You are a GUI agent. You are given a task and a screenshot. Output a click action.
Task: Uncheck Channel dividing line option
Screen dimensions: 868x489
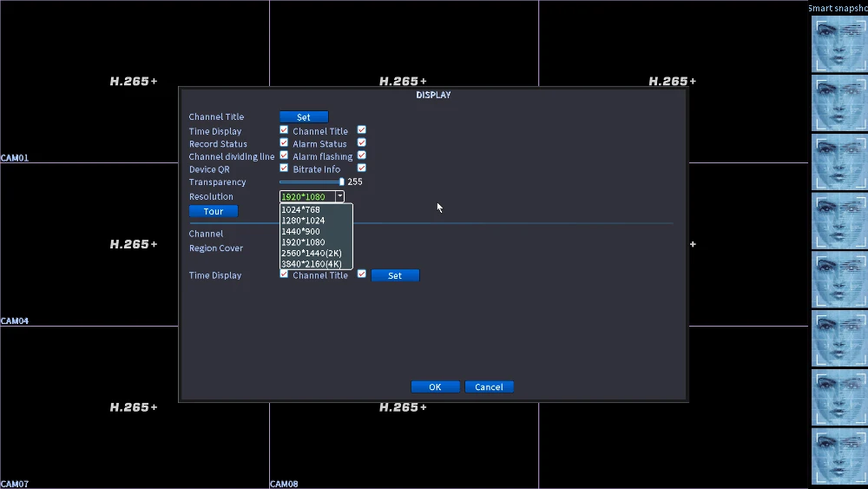284,155
